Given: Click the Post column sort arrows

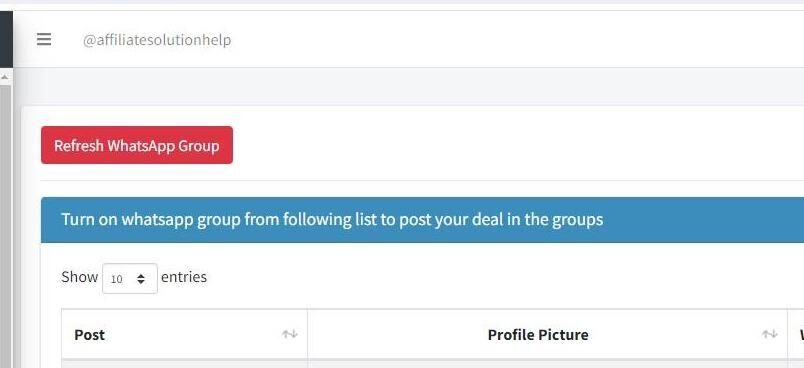Looking at the screenshot, I should click(x=290, y=334).
